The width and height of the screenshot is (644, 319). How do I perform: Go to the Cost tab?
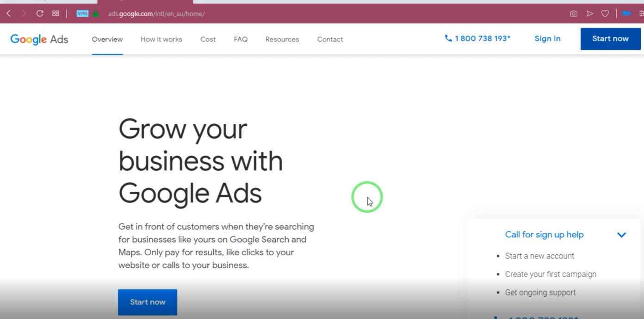pyautogui.click(x=208, y=39)
